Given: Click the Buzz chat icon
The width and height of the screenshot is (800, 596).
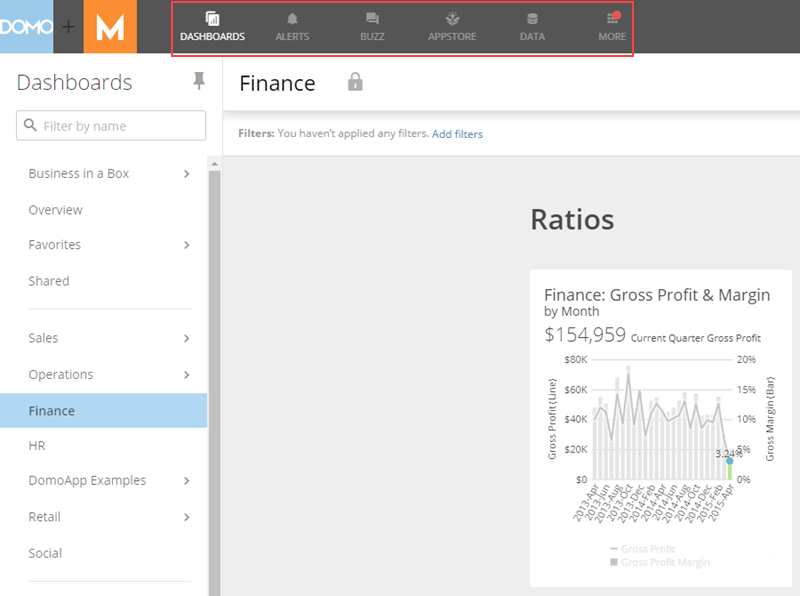Looking at the screenshot, I should pyautogui.click(x=372, y=19).
